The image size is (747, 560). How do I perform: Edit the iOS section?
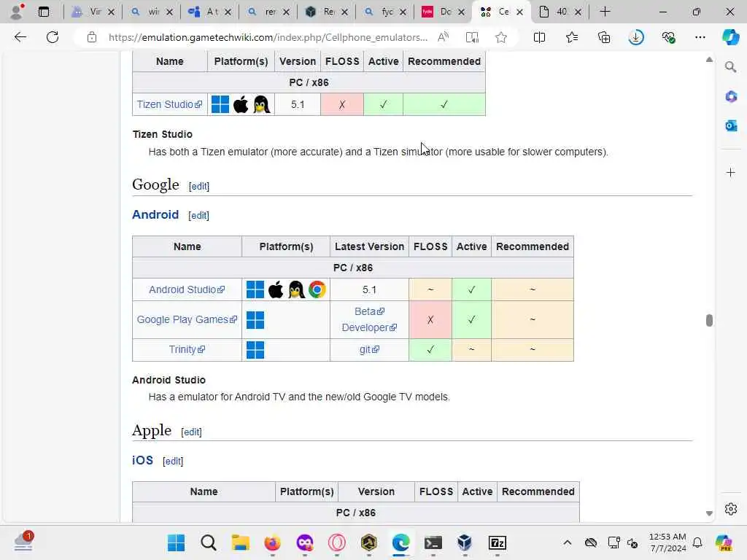[x=173, y=461]
